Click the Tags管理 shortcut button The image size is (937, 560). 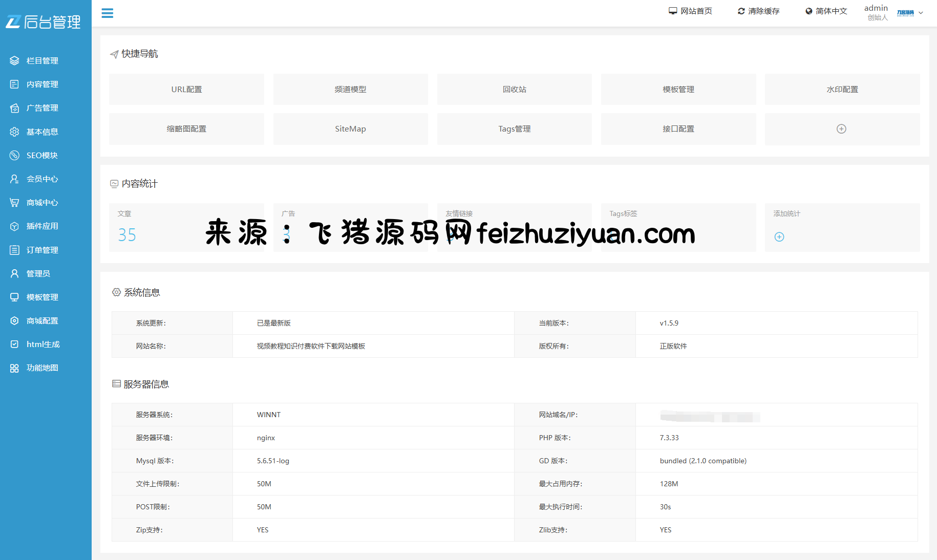click(514, 129)
